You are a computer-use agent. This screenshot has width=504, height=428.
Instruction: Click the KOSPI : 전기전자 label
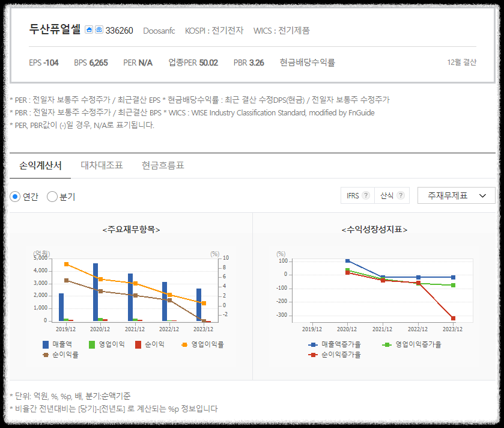tap(214, 31)
